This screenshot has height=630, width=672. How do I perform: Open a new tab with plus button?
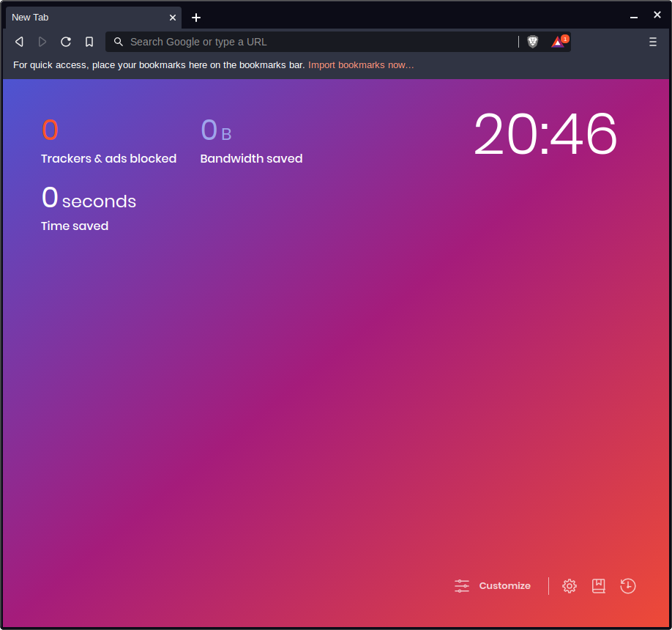(x=196, y=18)
